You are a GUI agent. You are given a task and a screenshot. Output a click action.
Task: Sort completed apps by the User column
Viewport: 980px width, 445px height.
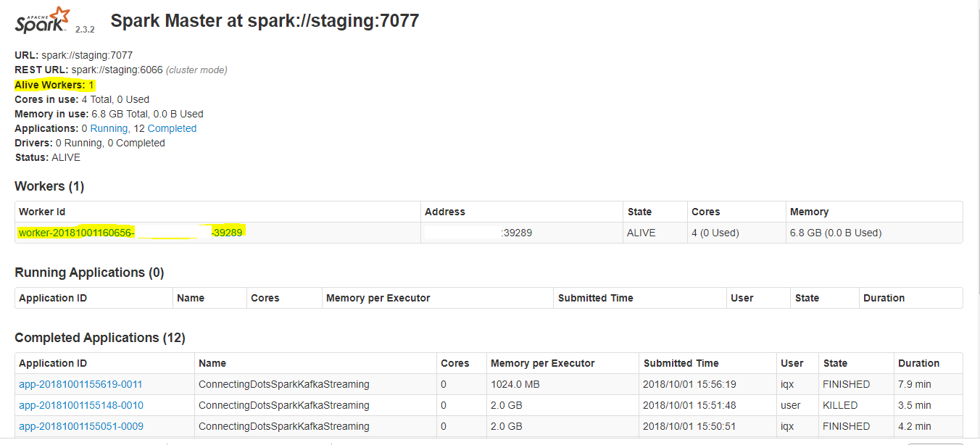click(790, 363)
